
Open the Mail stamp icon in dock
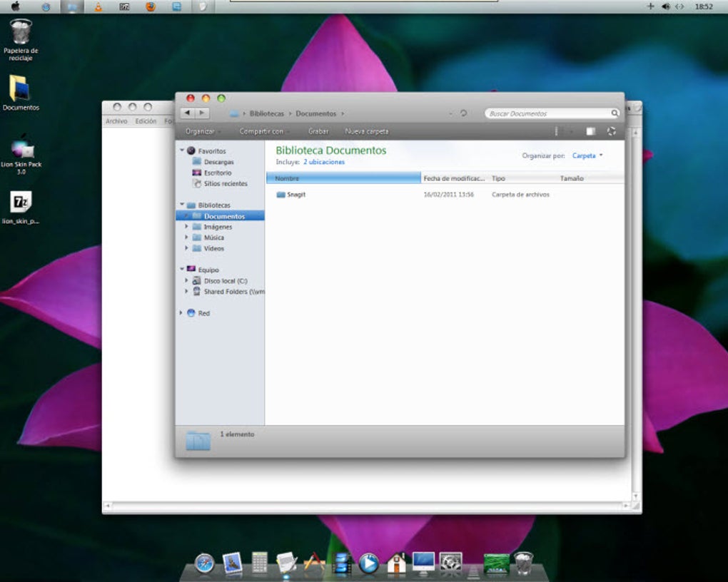[232, 563]
